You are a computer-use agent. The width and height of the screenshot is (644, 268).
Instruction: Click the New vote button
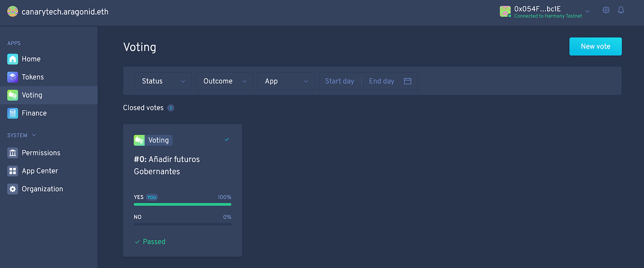click(595, 46)
